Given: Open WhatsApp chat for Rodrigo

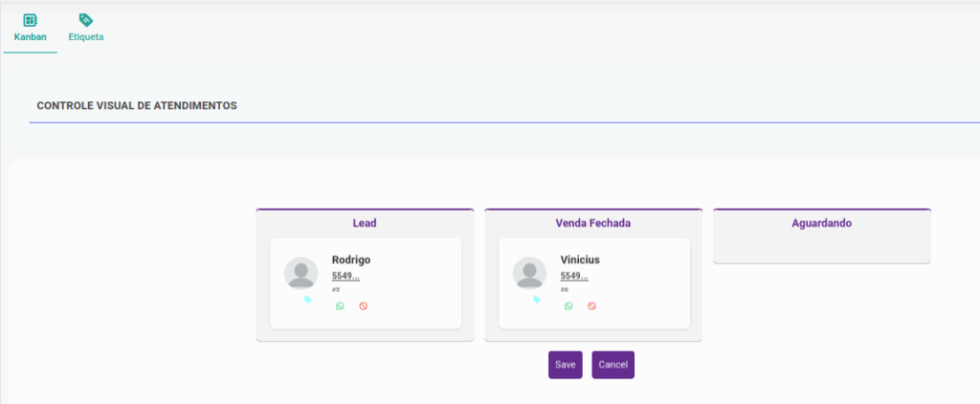Looking at the screenshot, I should [x=340, y=306].
